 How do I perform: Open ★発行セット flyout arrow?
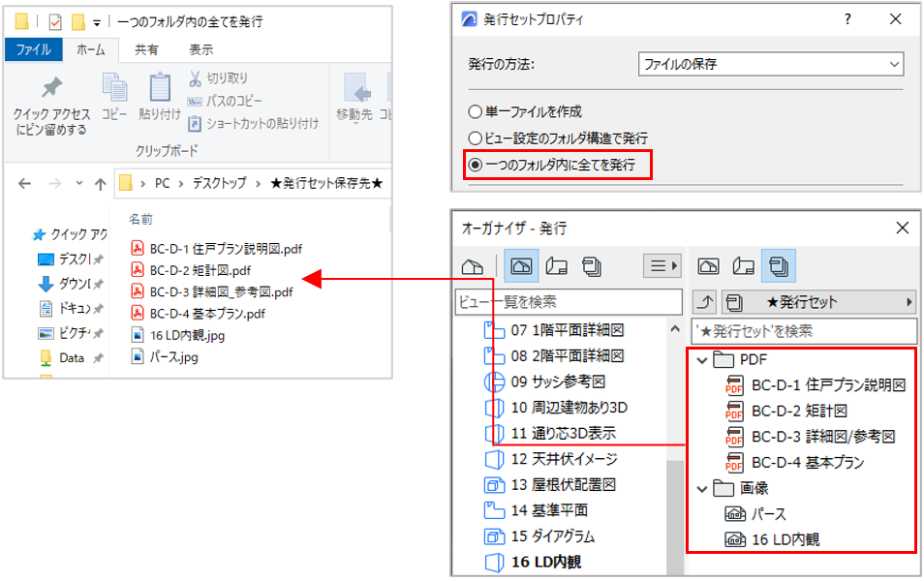pyautogui.click(x=909, y=302)
